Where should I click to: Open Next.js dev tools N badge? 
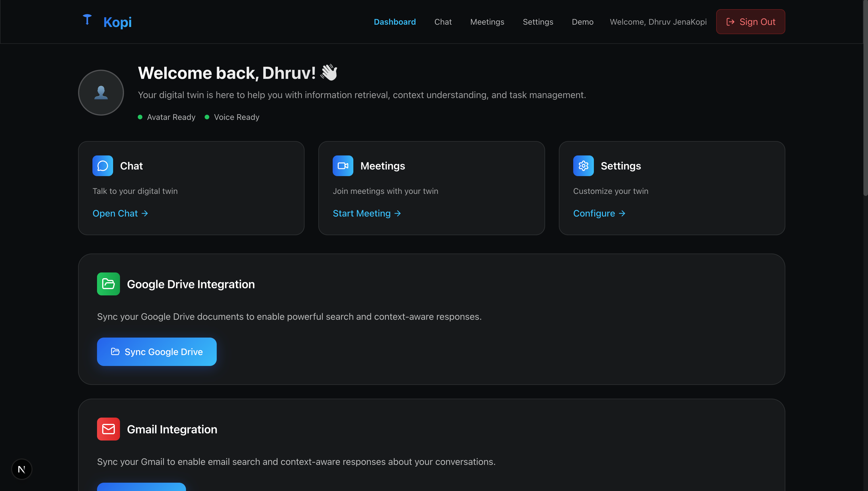[22, 469]
